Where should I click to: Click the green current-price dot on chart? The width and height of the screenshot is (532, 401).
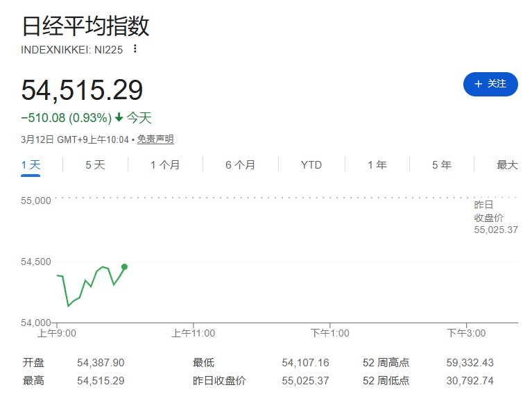tap(124, 266)
